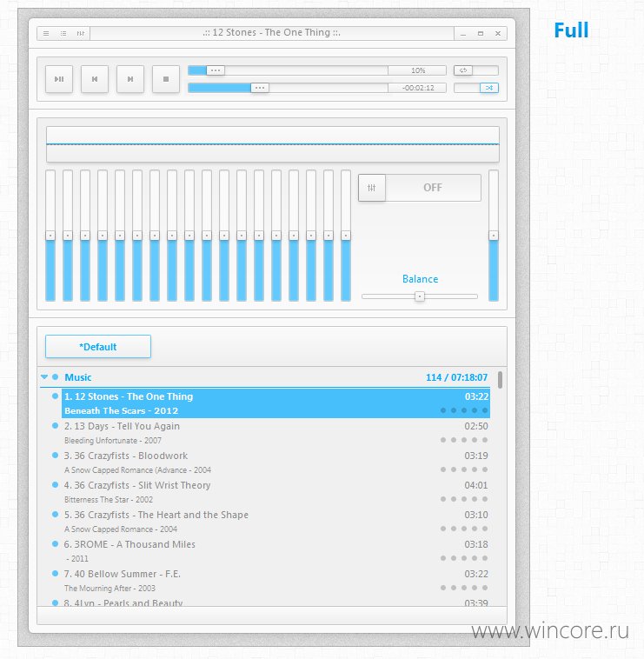The width and height of the screenshot is (644, 659).
Task: Click the 02:50 duration of 13 Days
Action: tap(476, 426)
